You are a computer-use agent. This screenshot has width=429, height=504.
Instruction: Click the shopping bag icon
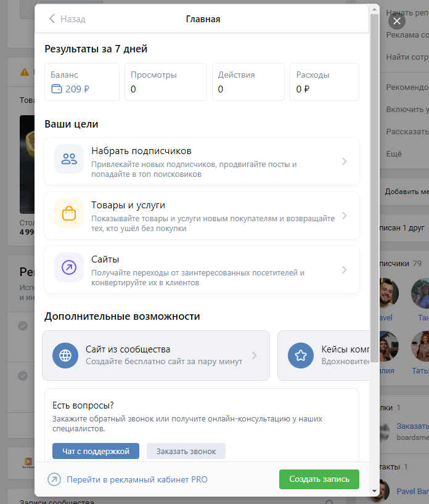69,213
